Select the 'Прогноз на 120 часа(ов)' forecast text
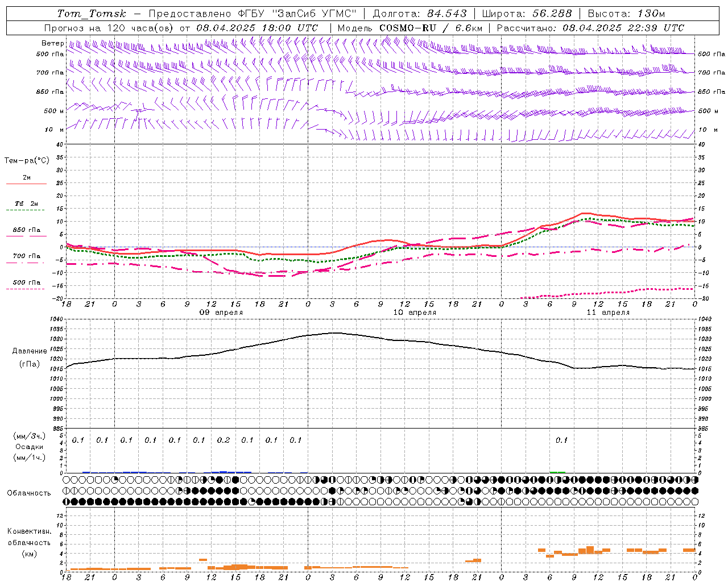The image size is (728, 582). click(x=110, y=28)
